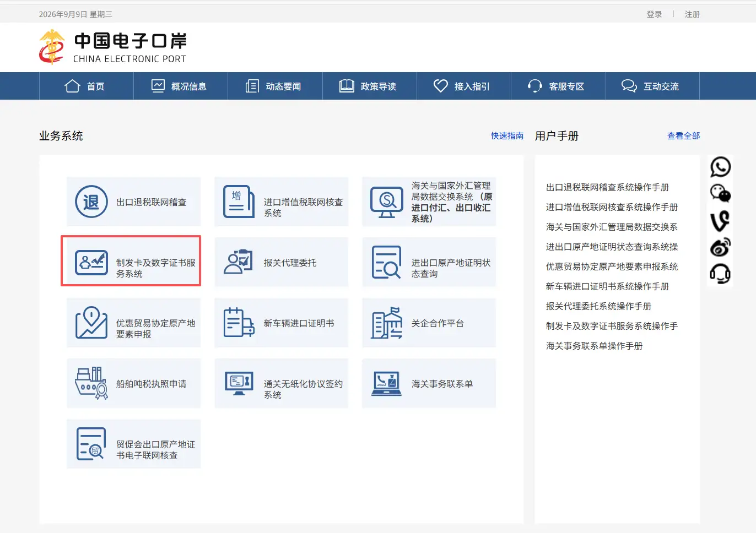Open the 海关事务联系单 laptop icon

pyautogui.click(x=387, y=384)
